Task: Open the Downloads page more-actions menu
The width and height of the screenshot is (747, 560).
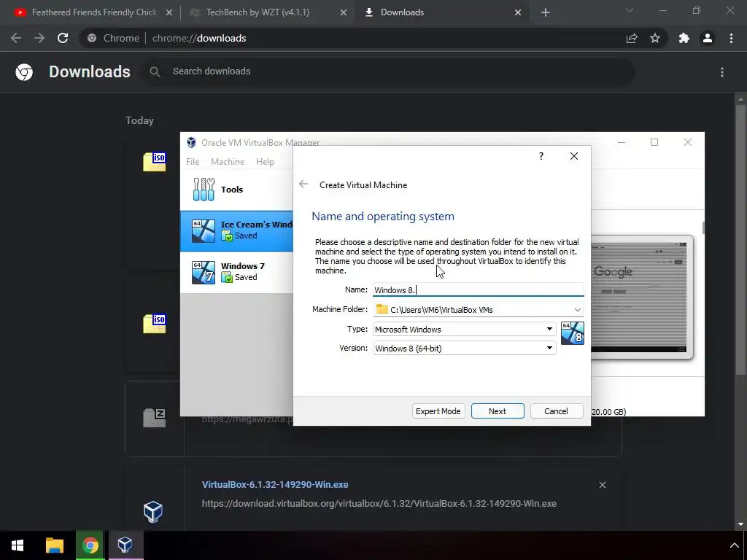Action: click(x=722, y=72)
